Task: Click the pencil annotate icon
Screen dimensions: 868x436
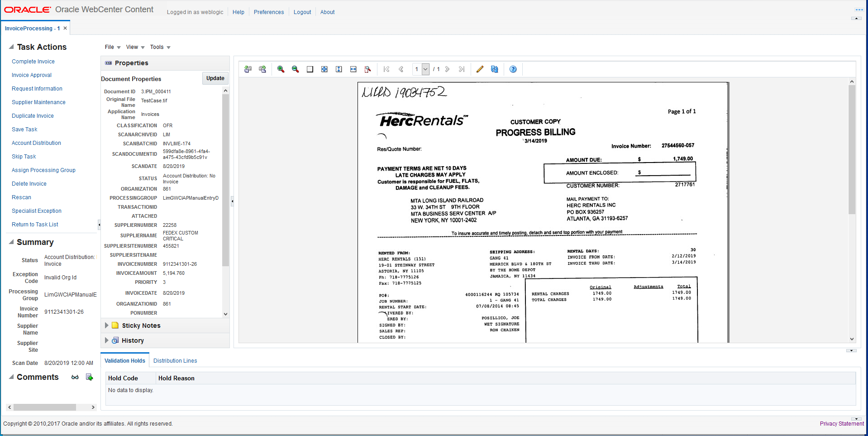Action: (480, 69)
